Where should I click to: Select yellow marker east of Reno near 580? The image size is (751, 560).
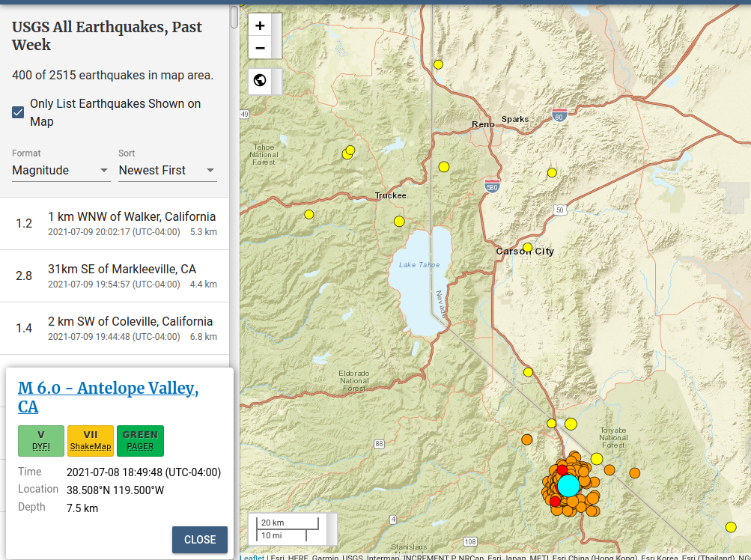[553, 172]
